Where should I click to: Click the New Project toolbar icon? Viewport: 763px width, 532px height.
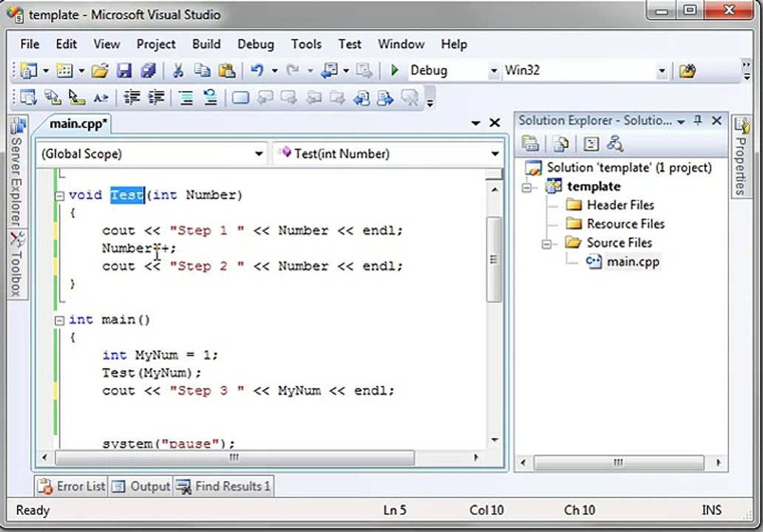[x=29, y=71]
